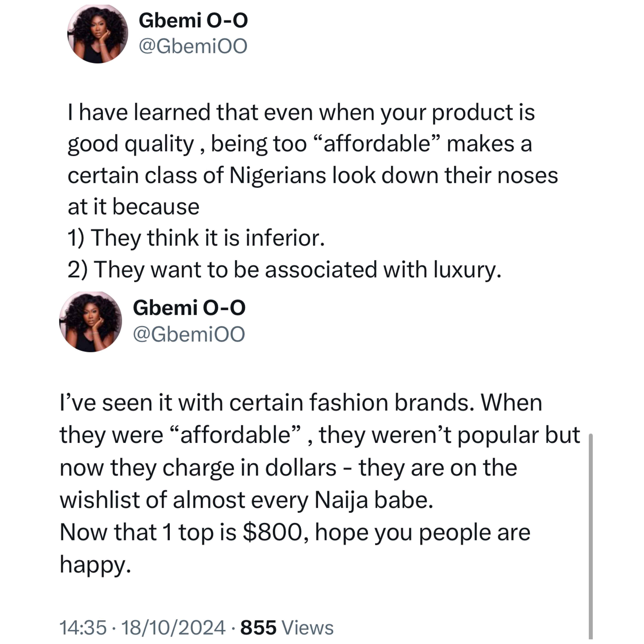Click the 14:35 timestamp
644x644 pixels.
83,628
